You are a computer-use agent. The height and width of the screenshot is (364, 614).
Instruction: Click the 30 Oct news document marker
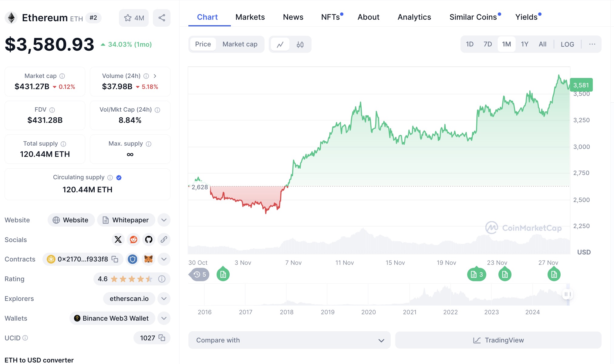tap(223, 274)
